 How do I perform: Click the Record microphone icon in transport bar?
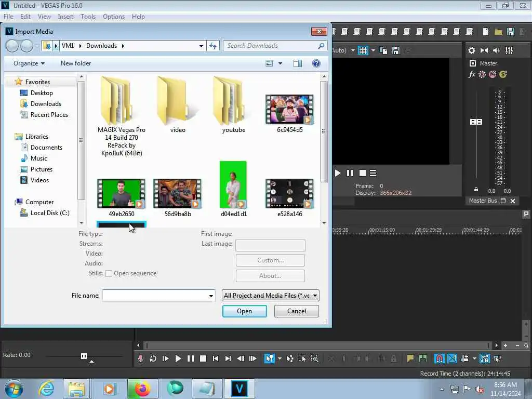pos(140,358)
